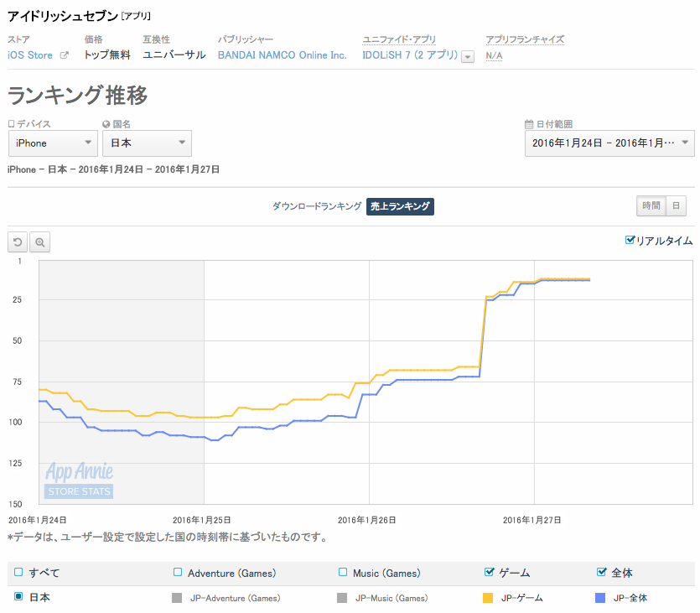The width and height of the screenshot is (700, 613).
Task: Open the iOS Store external link icon
Action: pos(65,55)
